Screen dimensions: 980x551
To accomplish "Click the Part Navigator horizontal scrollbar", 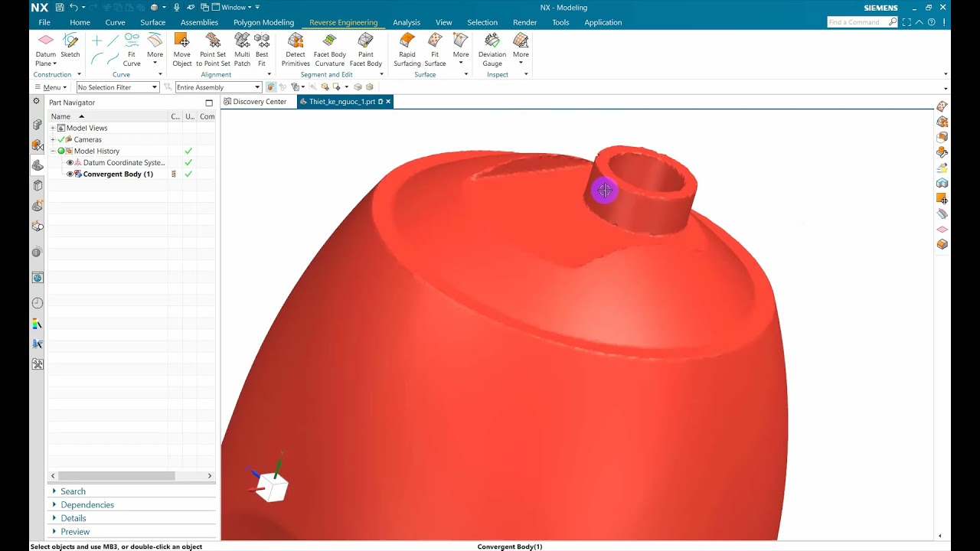I will pos(116,476).
